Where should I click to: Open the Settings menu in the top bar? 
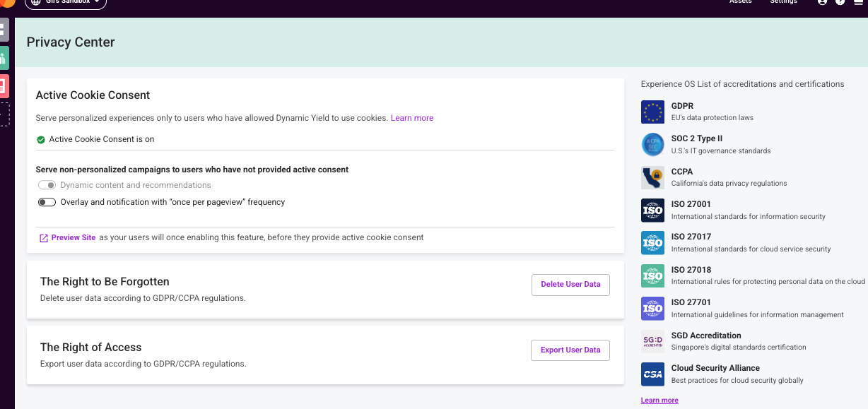tap(783, 2)
